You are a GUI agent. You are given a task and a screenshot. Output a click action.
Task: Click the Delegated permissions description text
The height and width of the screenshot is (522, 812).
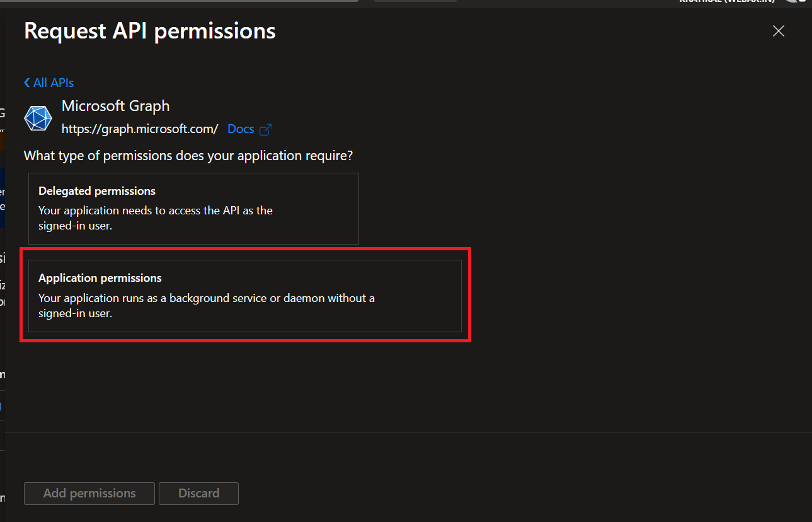point(155,217)
